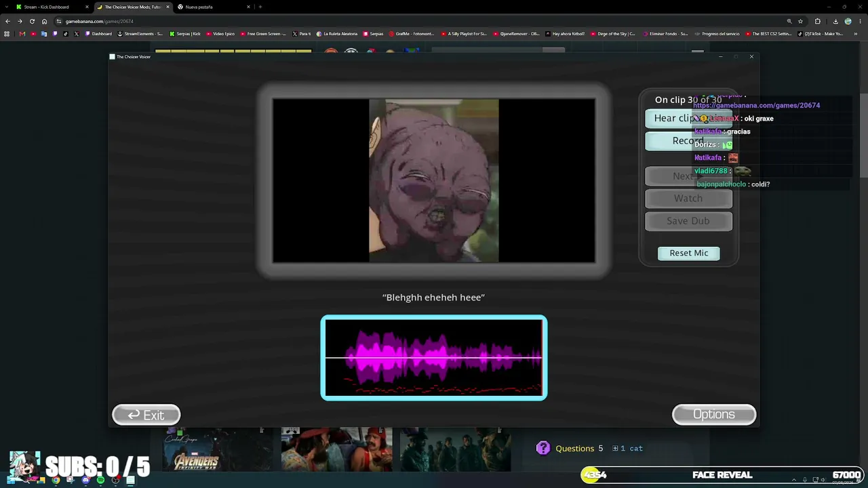Viewport: 868px width, 488px height.
Task: Close The Choicer Voicer window
Action: [751, 57]
